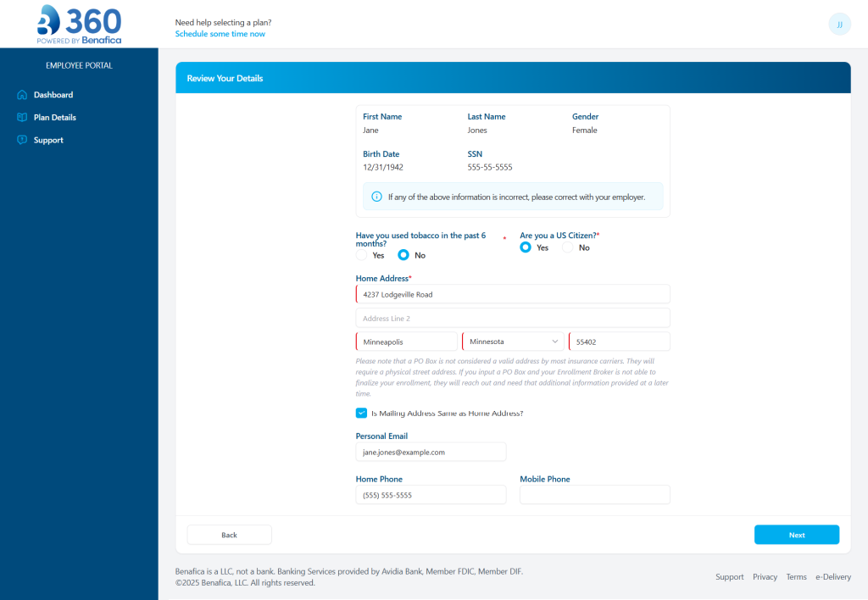Click the Mobile Phone input field
868x600 pixels.
pyautogui.click(x=594, y=494)
